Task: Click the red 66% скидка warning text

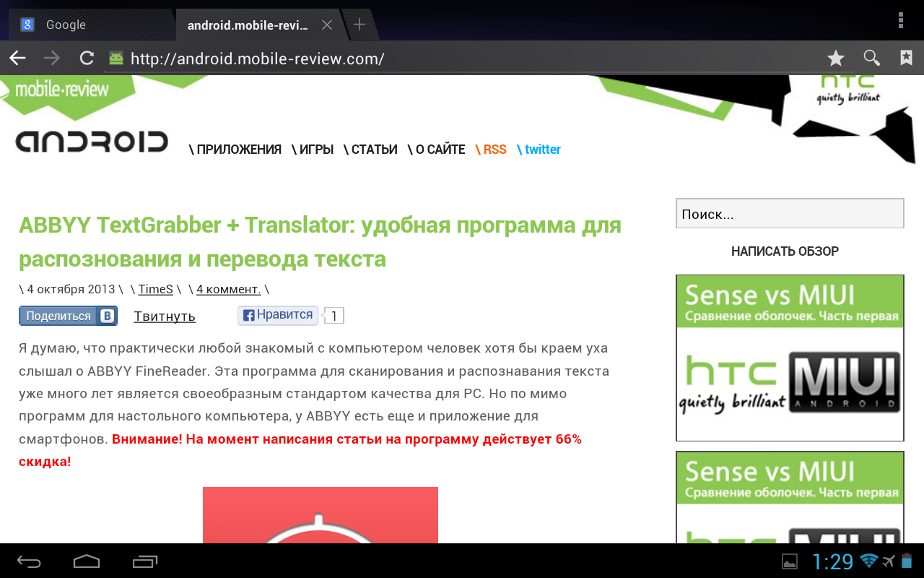Action: [x=300, y=450]
